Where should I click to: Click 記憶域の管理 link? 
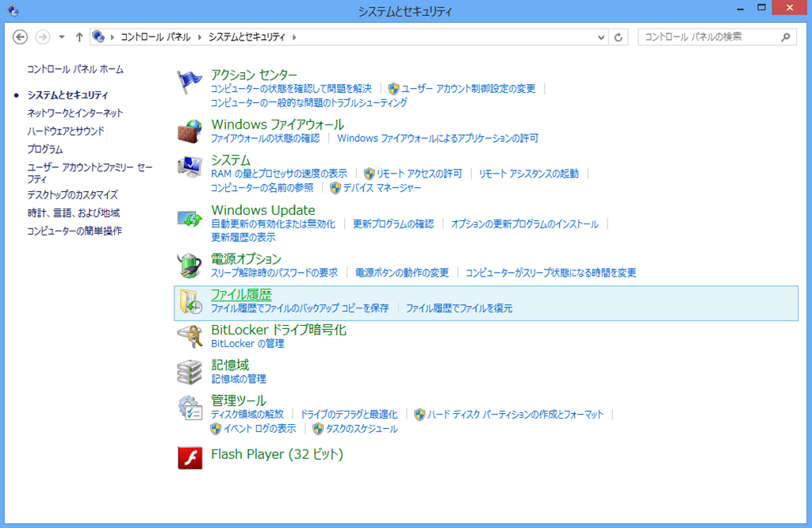click(239, 379)
